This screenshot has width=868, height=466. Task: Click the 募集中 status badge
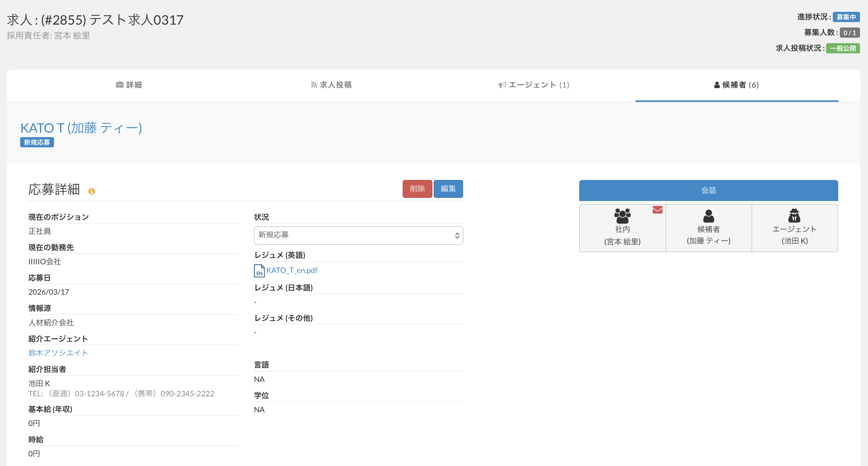coord(846,17)
